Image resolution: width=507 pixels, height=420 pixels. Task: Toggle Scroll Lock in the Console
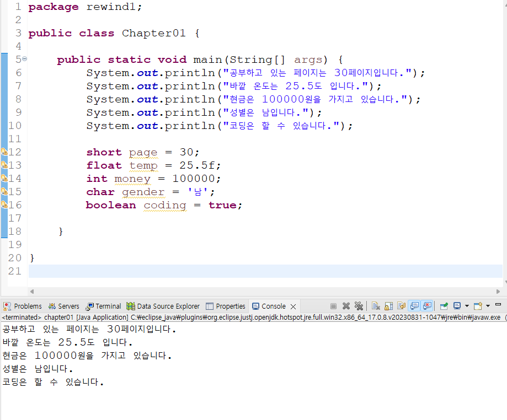388,306
